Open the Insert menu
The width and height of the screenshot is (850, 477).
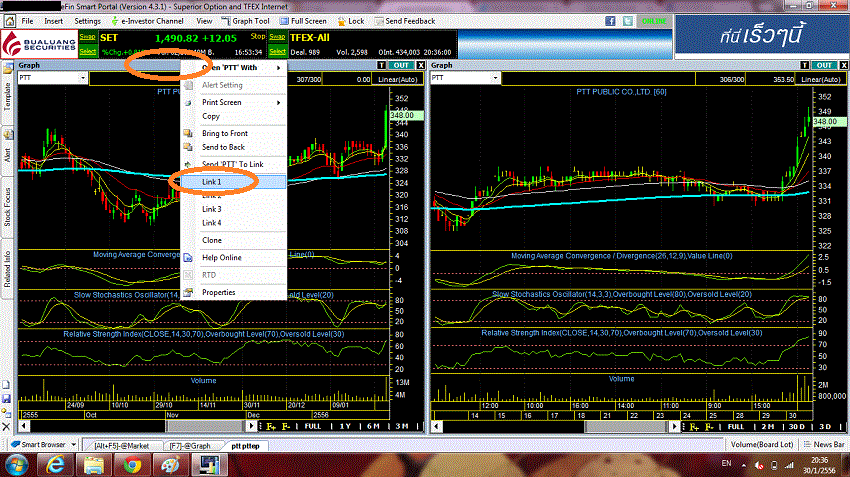tap(54, 21)
